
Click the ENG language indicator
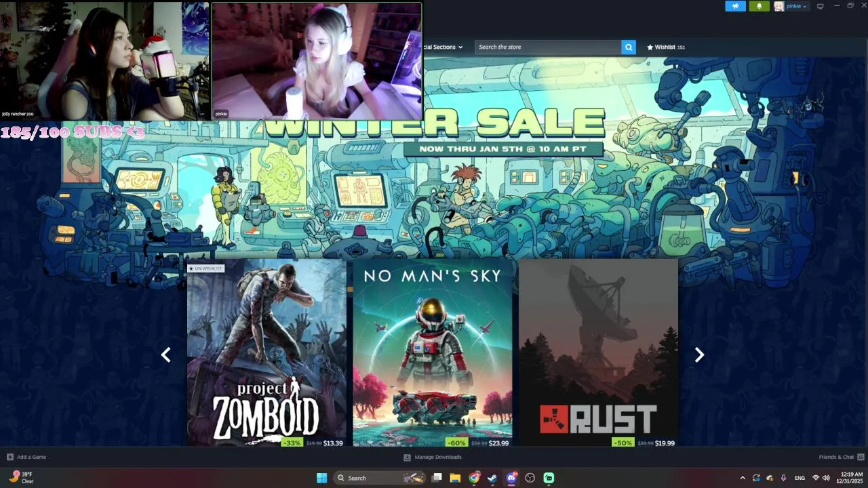pyautogui.click(x=800, y=478)
